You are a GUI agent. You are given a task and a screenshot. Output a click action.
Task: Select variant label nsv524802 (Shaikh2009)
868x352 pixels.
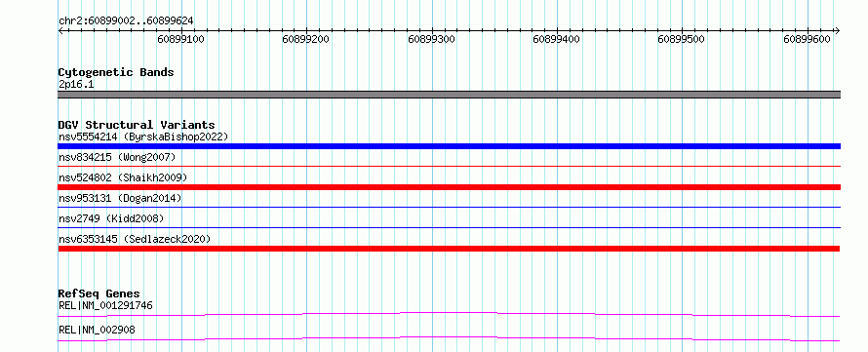pyautogui.click(x=123, y=178)
